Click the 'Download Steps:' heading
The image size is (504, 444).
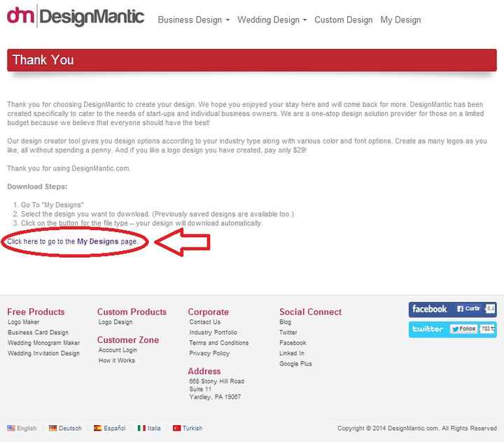coord(37,187)
